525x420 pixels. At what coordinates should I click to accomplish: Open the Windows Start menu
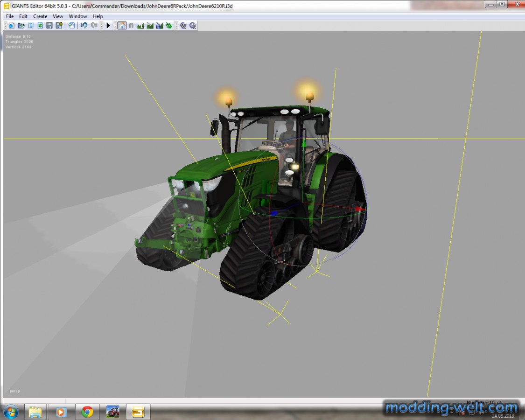(11, 412)
